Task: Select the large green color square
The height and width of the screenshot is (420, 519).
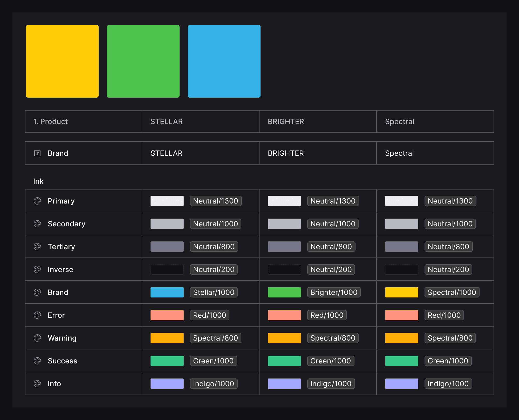Action: (143, 61)
